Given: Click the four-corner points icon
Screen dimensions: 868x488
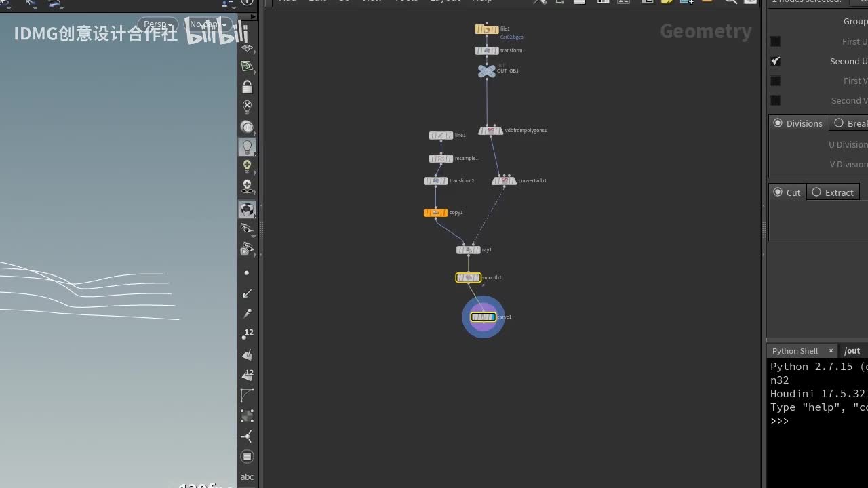Looking at the screenshot, I should click(247, 415).
